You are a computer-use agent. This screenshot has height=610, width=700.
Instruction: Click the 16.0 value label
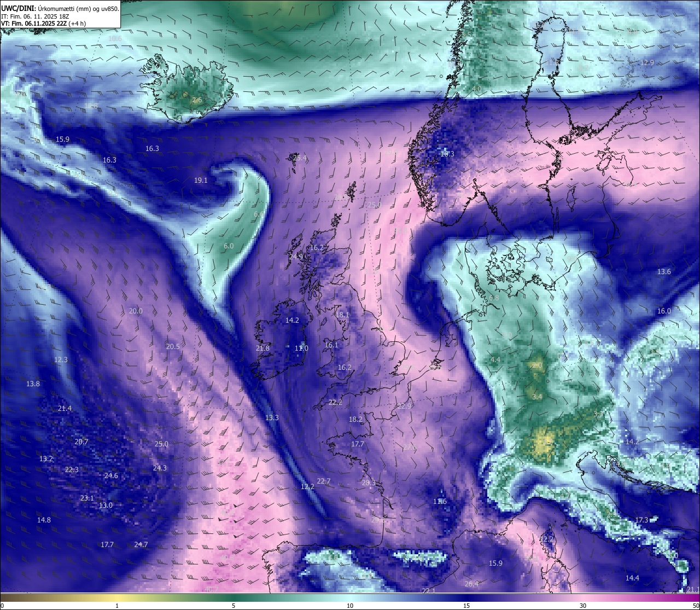click(x=664, y=311)
